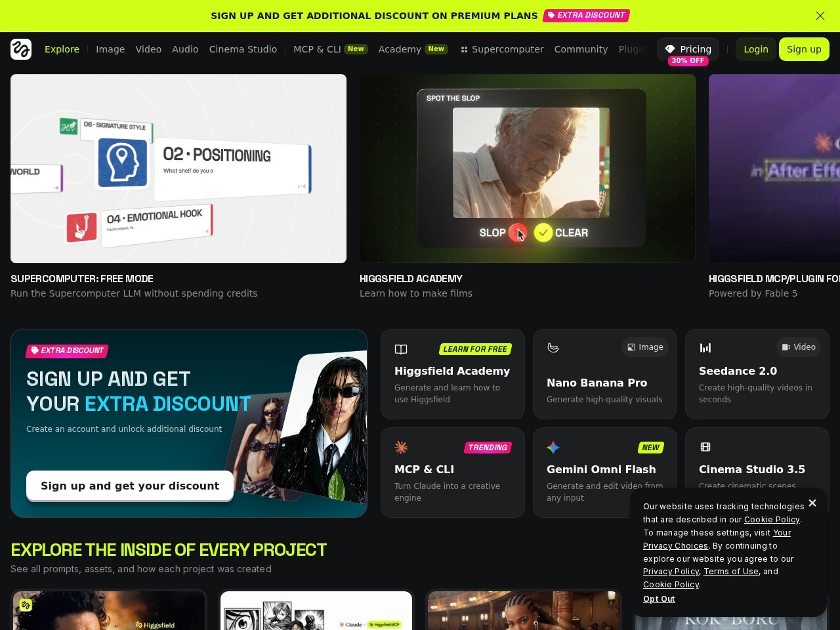The height and width of the screenshot is (630, 840).
Task: Open the Higgsfield MCP/Plugin carousel thumbnail
Action: 774,169
